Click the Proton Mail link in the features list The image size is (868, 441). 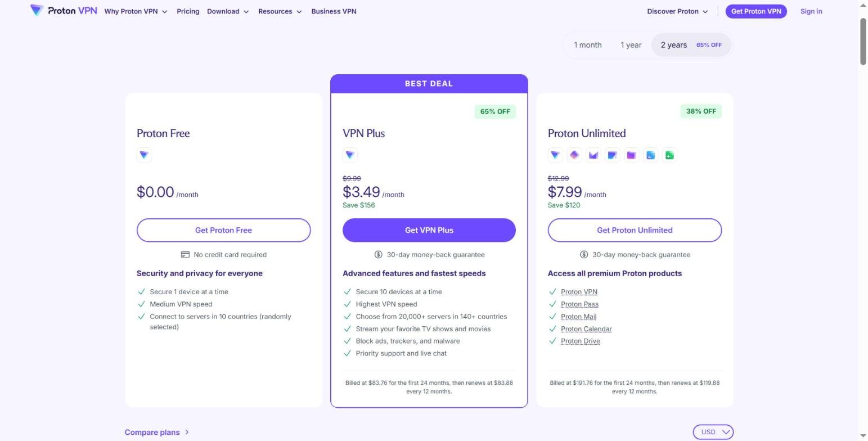[x=578, y=317]
